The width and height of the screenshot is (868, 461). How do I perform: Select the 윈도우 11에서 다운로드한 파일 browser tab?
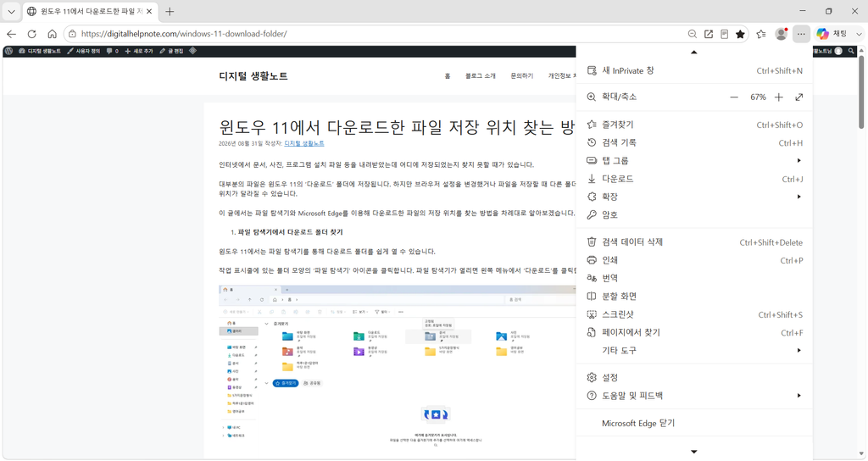(x=90, y=11)
